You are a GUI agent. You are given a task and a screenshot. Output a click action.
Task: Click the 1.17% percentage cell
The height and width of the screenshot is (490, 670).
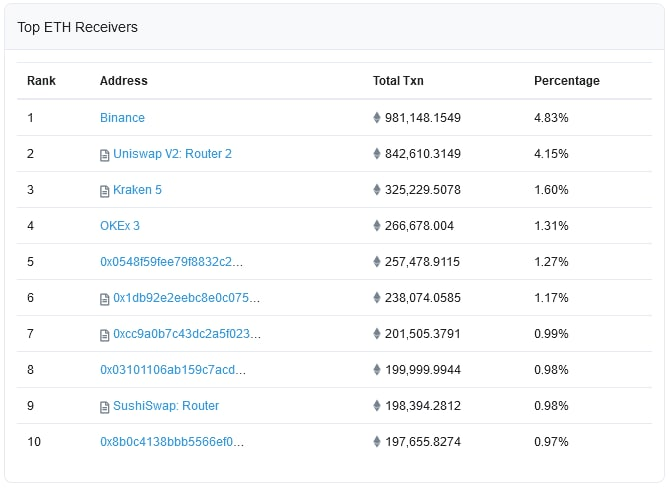[551, 298]
